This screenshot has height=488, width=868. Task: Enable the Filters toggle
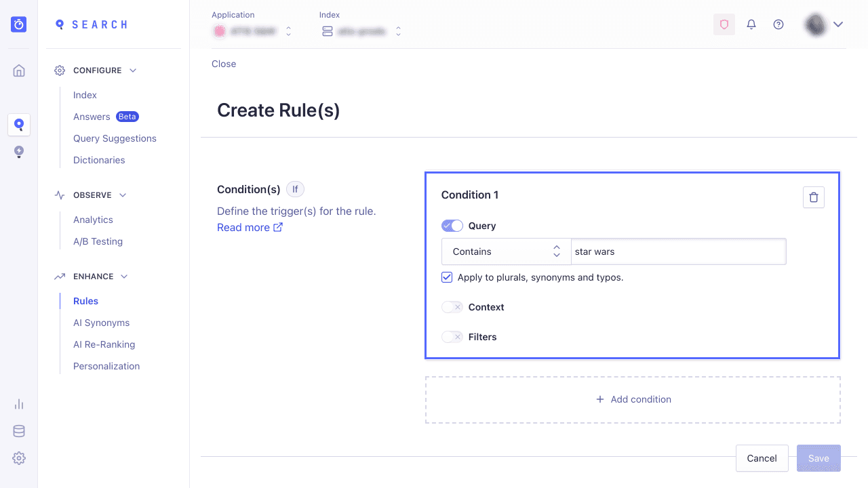click(x=452, y=337)
